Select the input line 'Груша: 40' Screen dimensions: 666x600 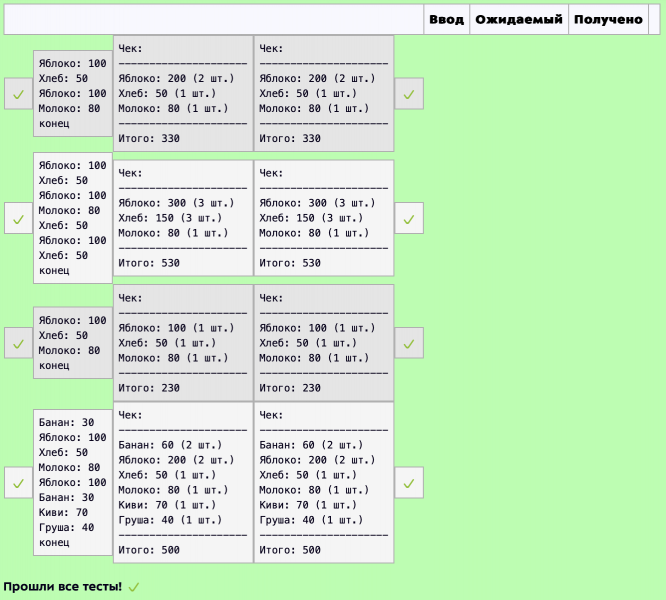[66, 527]
